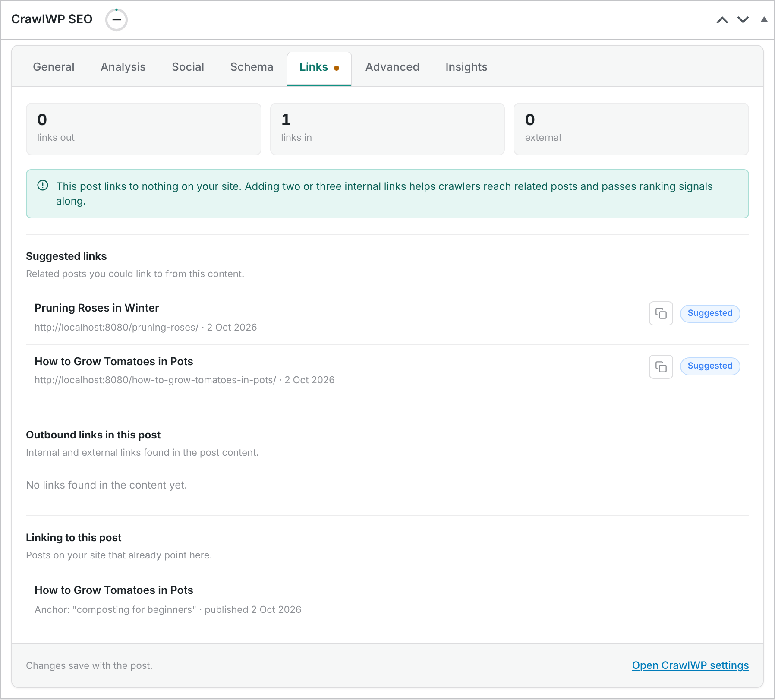775x700 pixels.
Task: Click the internal links notice info icon
Action: [x=43, y=185]
